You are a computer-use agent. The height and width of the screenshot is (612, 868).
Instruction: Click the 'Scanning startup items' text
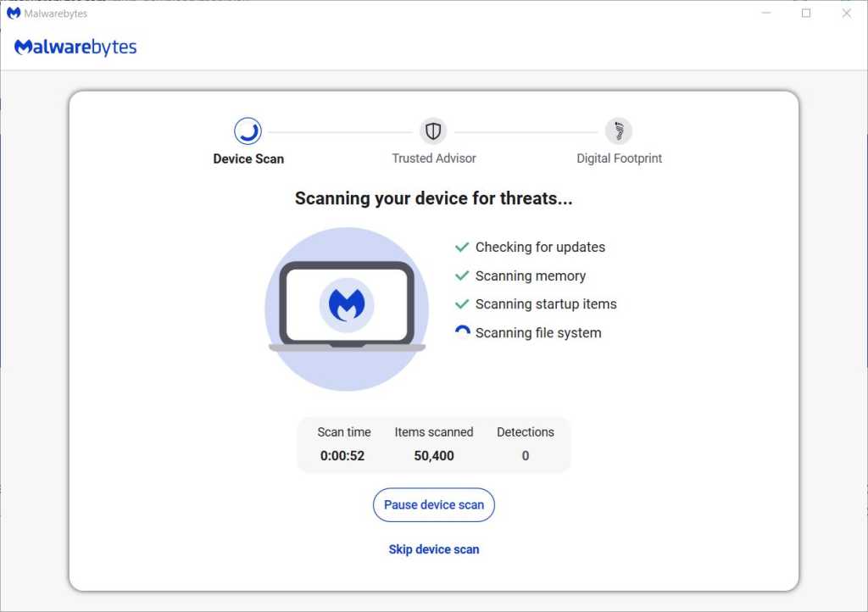[x=546, y=303]
